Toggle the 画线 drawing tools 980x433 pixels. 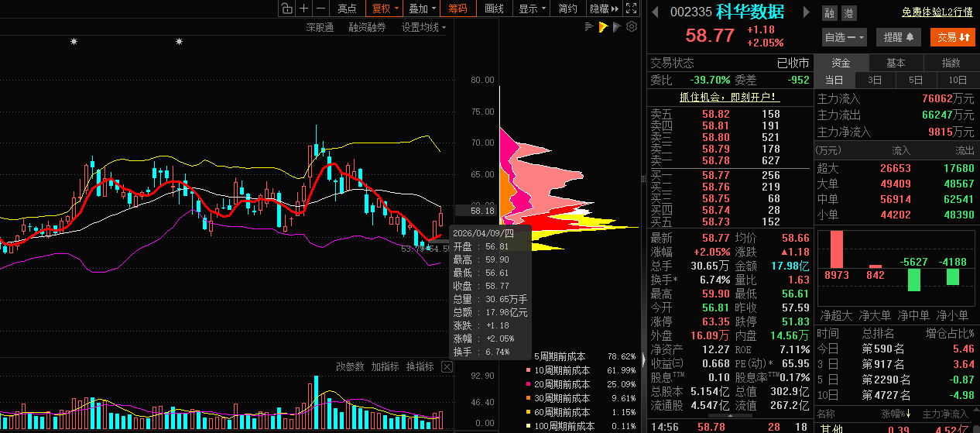pos(494,9)
